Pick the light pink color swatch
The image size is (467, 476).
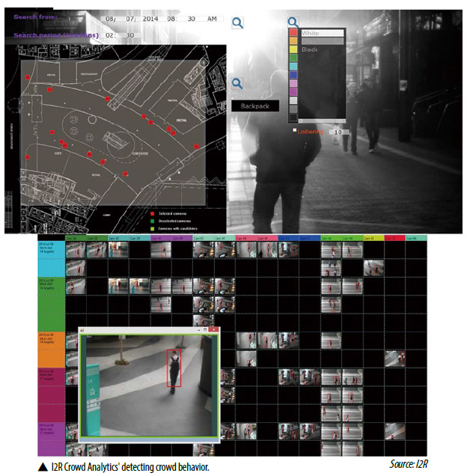[x=293, y=83]
